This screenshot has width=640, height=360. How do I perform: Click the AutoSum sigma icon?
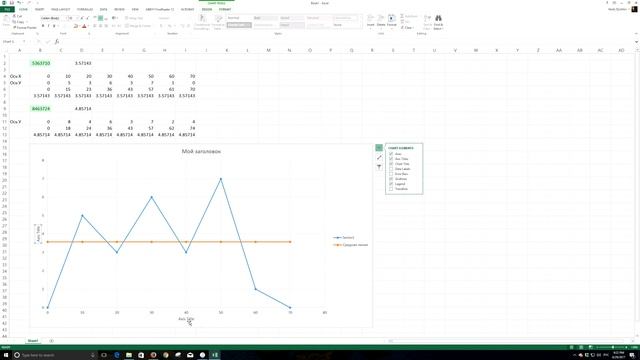[402, 16]
